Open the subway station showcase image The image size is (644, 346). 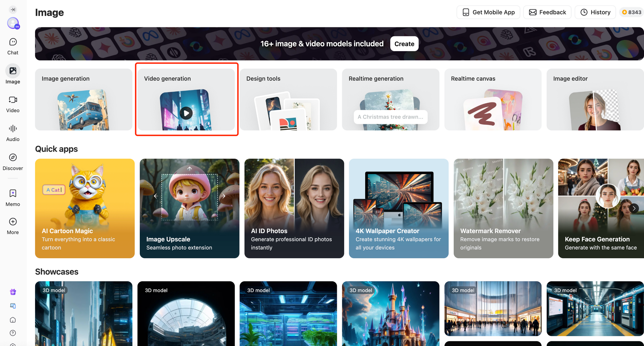(595, 309)
